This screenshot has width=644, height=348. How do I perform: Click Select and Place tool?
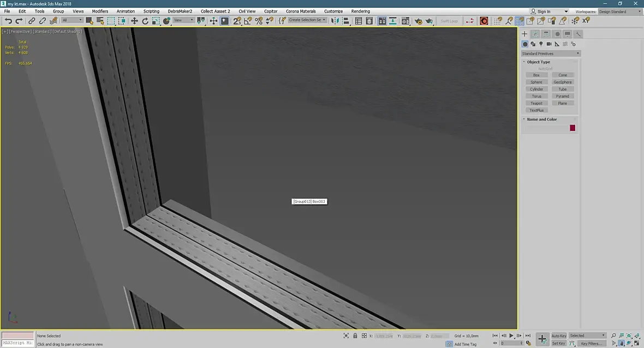point(167,21)
